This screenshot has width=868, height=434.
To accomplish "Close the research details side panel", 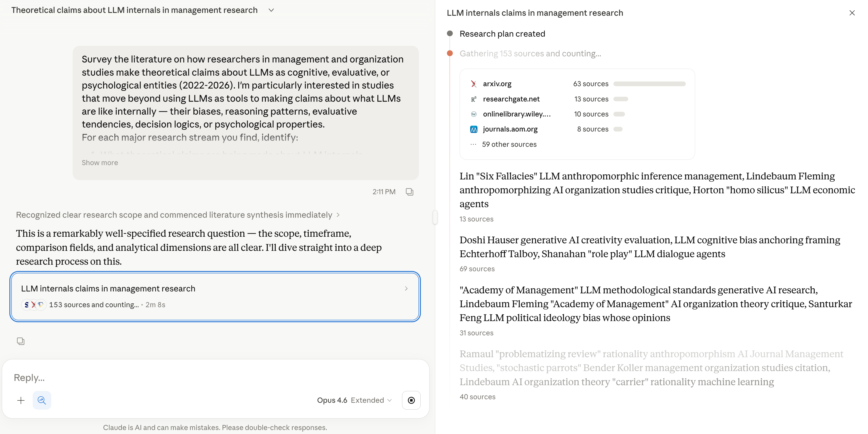I will click(x=852, y=13).
